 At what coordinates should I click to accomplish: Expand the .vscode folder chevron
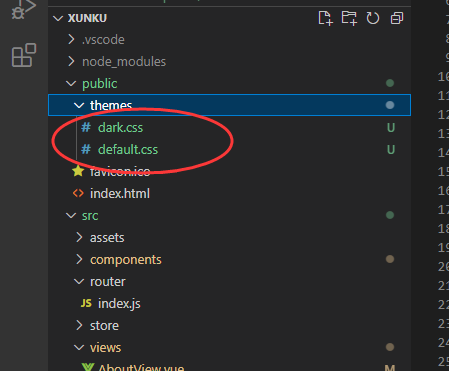click(x=71, y=39)
